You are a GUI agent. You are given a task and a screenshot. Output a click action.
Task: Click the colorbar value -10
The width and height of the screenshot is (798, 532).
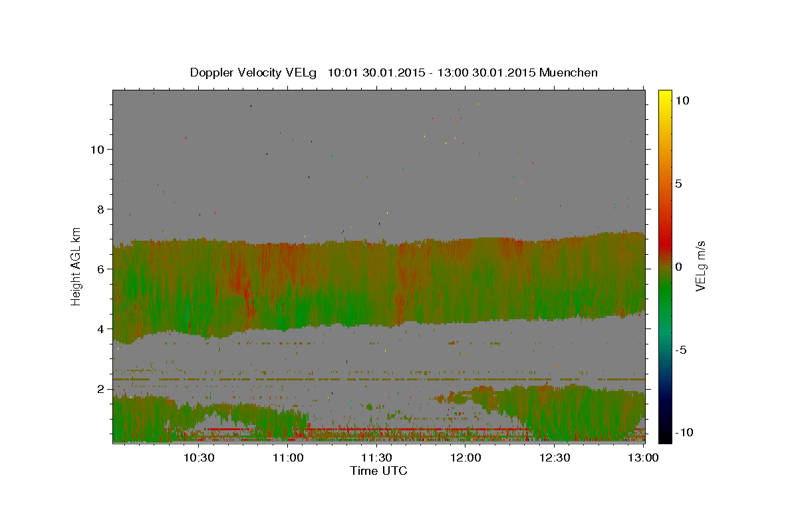tap(684, 432)
